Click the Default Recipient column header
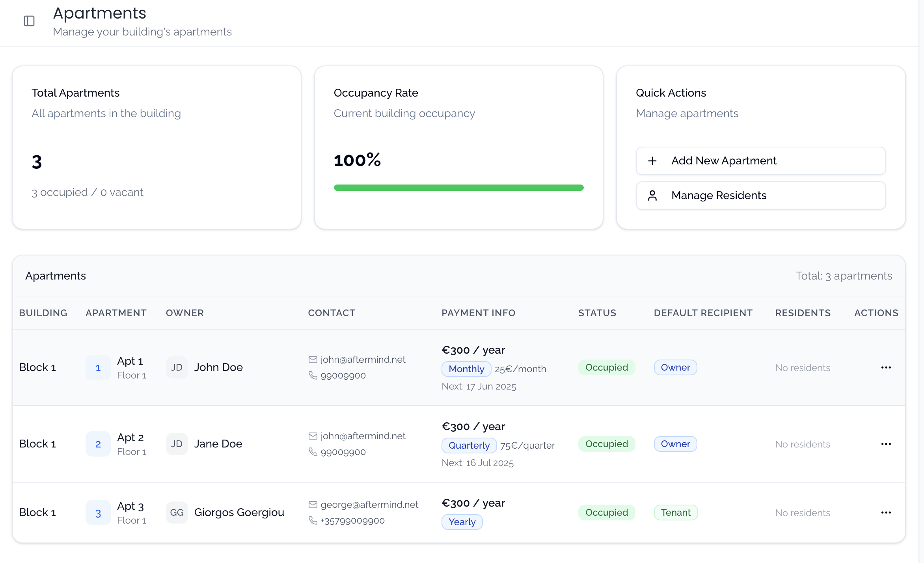 [x=703, y=313]
